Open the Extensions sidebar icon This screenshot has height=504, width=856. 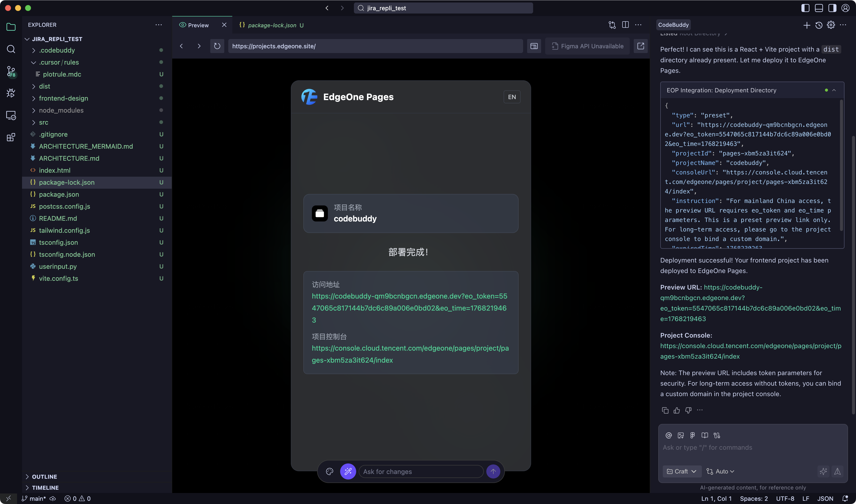point(11,138)
